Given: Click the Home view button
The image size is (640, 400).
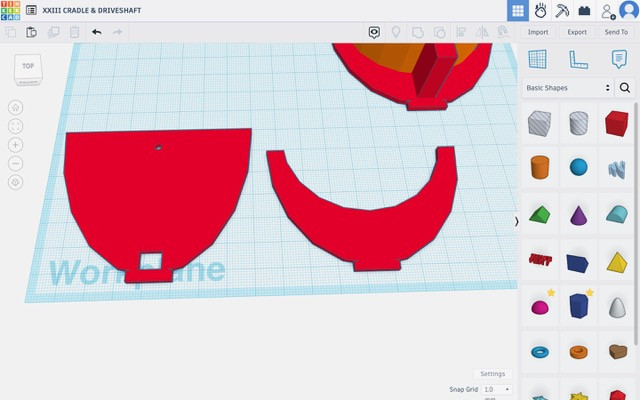Looking at the screenshot, I should pos(15,108).
